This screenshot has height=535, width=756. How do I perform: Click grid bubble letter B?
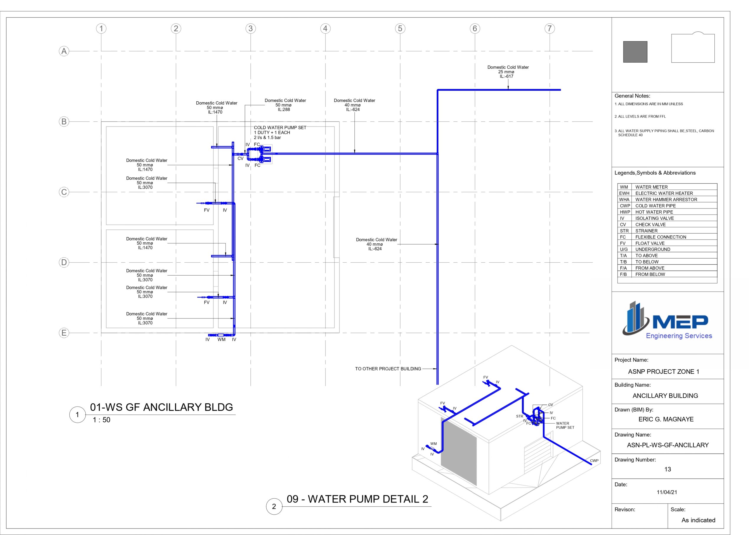[x=64, y=121]
